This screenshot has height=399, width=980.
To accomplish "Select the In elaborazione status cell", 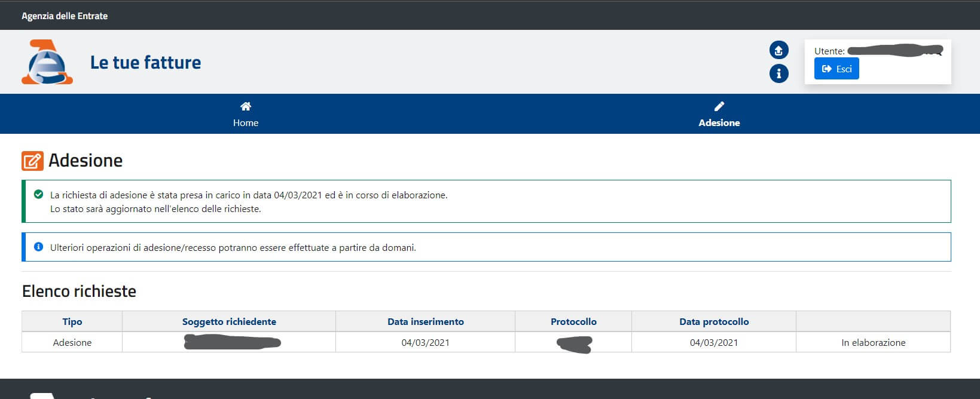I will coord(873,342).
